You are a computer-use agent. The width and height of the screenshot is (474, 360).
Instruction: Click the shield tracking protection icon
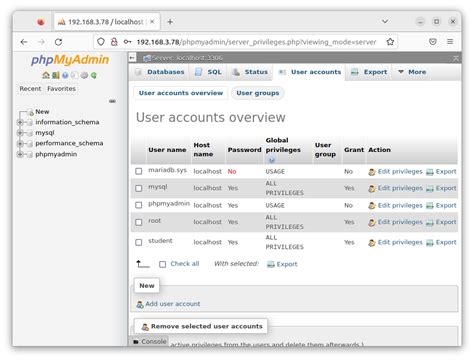[101, 42]
